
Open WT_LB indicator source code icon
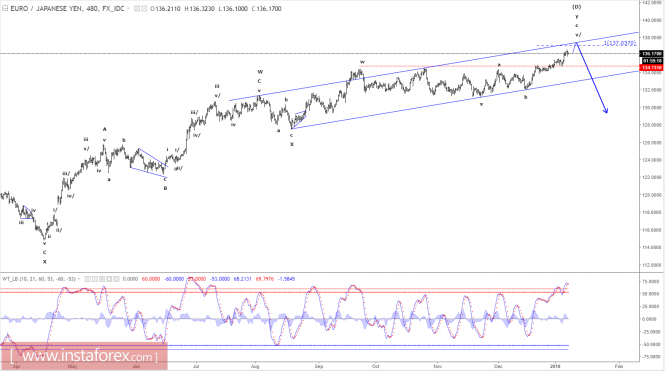click(102, 279)
